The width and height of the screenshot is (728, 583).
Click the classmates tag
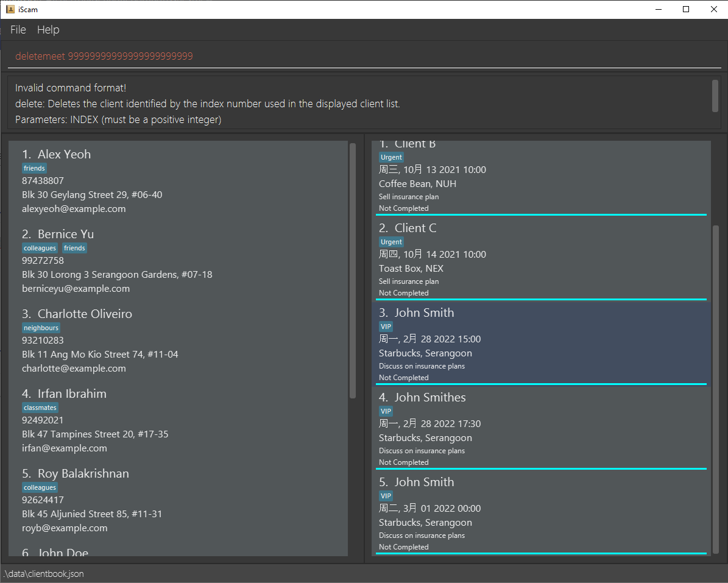coord(40,408)
